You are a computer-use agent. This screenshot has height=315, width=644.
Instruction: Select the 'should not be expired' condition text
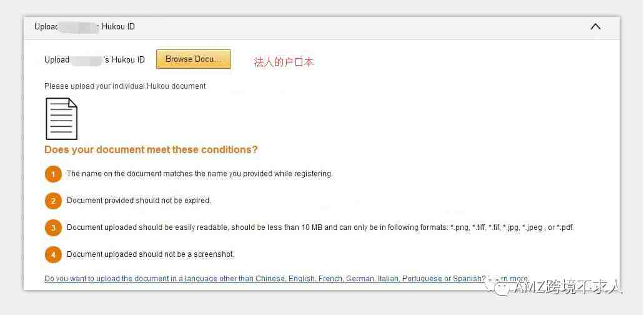[x=139, y=201]
